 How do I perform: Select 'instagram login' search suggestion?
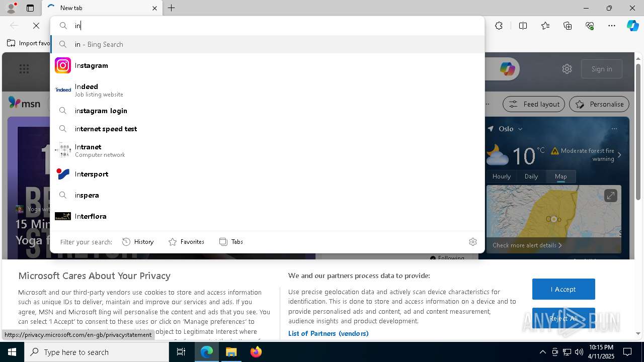tap(267, 111)
